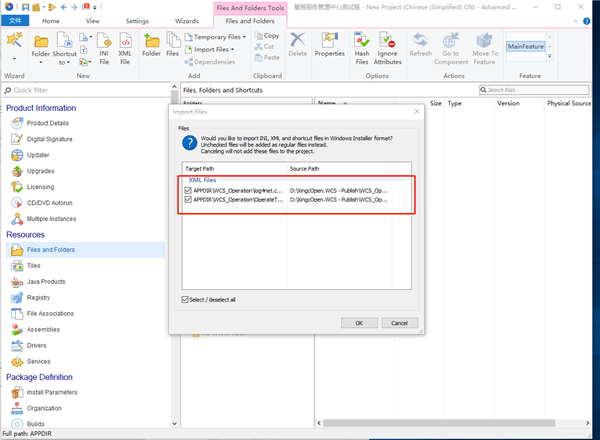The image size is (600, 440).
Task: Switch to the Wizards ribbon tab
Action: tap(186, 20)
